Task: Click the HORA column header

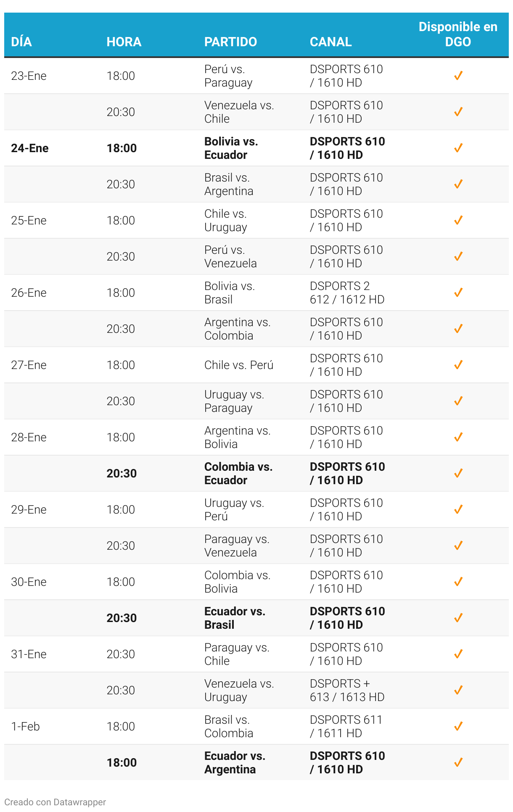Action: tap(124, 42)
